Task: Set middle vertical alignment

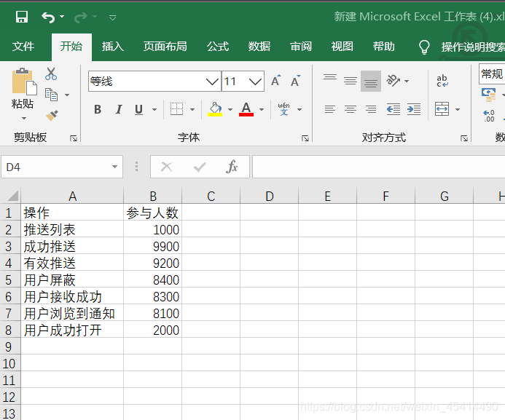Action: click(x=351, y=80)
